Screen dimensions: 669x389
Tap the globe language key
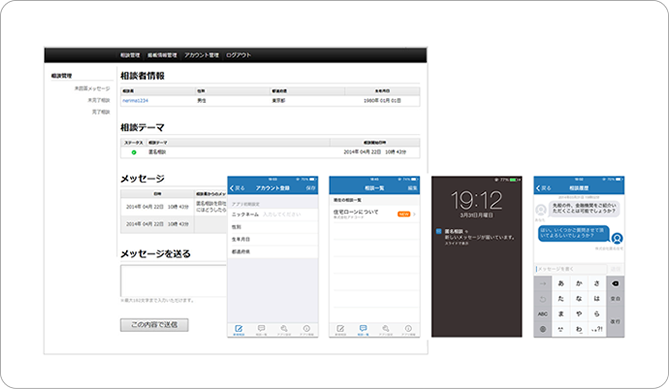543,329
